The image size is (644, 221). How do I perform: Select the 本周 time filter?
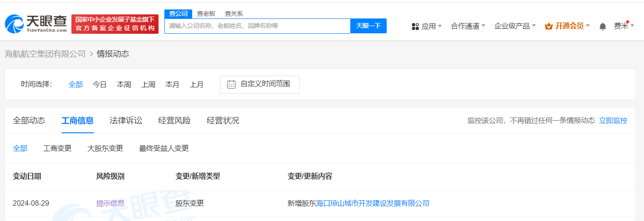tap(124, 85)
